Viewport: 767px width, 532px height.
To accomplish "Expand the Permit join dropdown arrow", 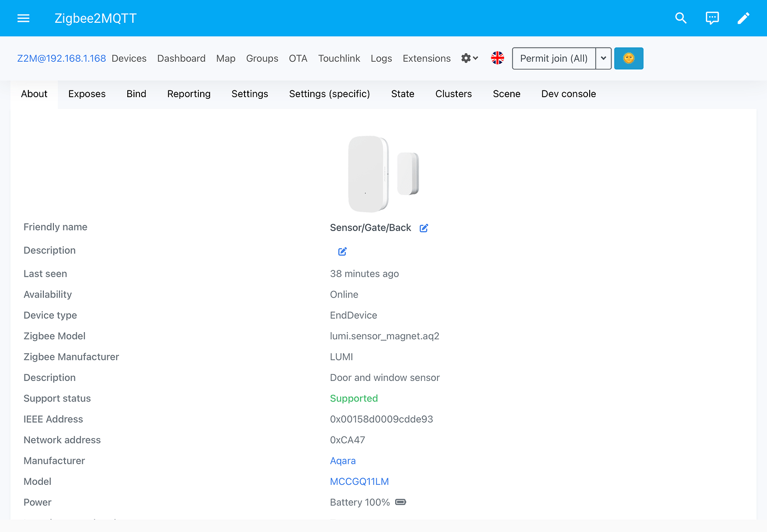I will tap(604, 58).
